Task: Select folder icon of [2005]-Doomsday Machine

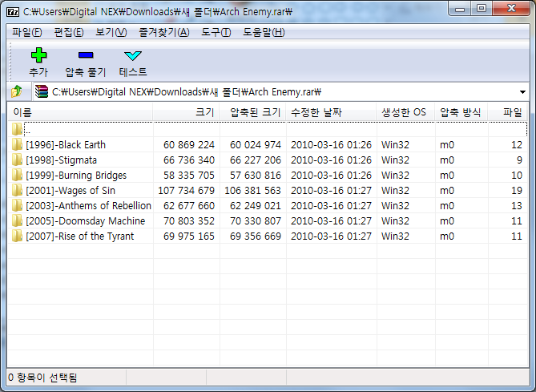Action: (x=17, y=220)
